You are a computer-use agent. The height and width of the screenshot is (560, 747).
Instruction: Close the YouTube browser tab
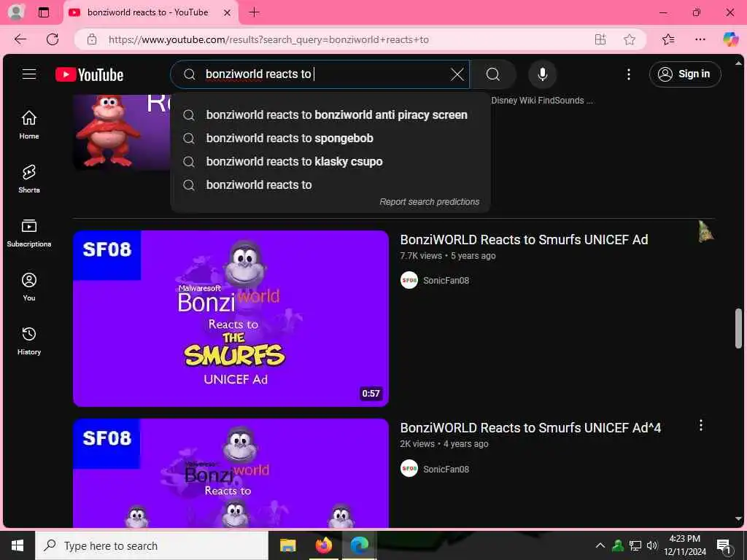click(228, 13)
